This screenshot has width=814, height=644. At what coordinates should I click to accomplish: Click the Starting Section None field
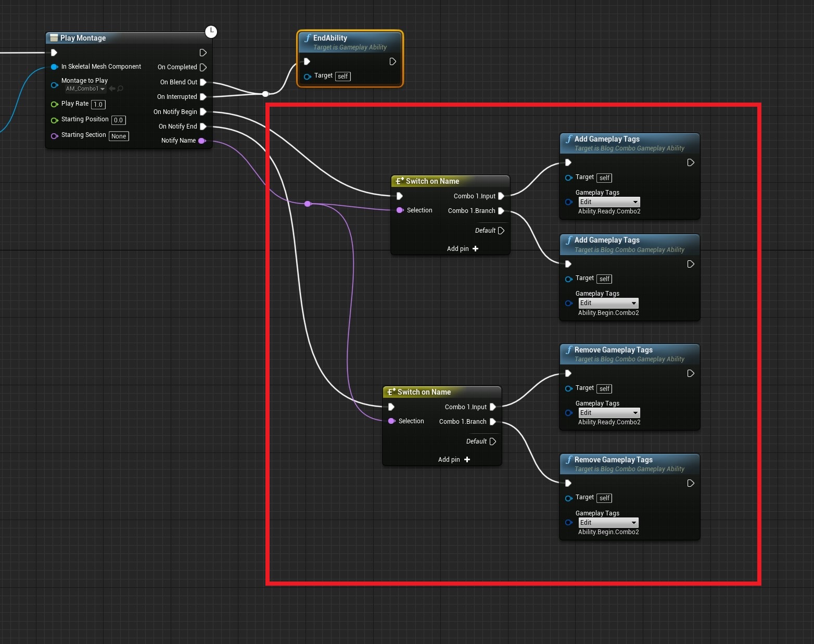pos(119,136)
